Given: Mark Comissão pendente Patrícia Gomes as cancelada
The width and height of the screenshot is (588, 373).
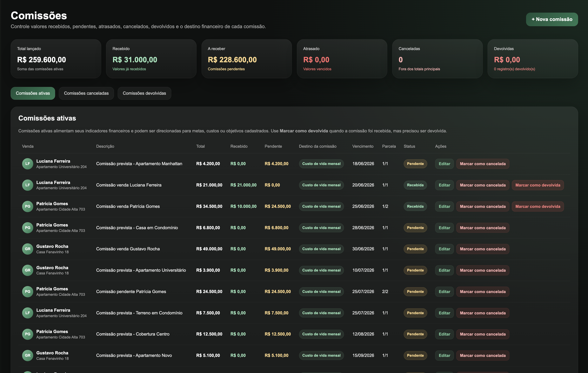Looking at the screenshot, I should (483, 291).
